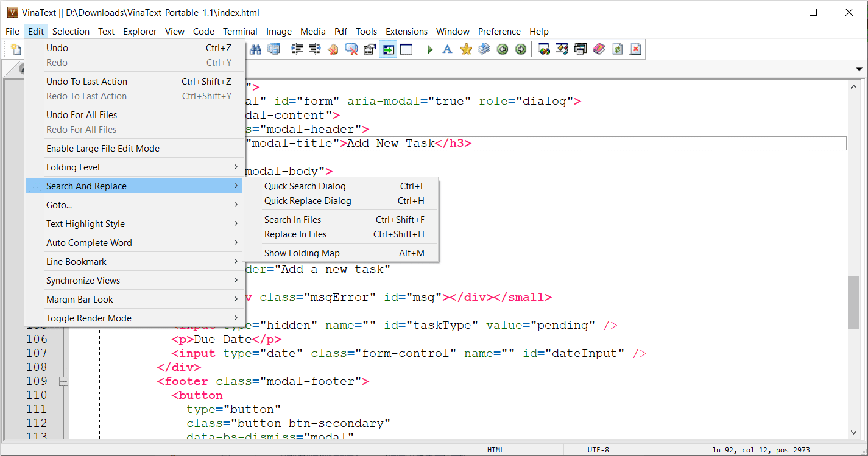868x456 pixels.
Task: Choose Search In Files
Action: pos(340,219)
